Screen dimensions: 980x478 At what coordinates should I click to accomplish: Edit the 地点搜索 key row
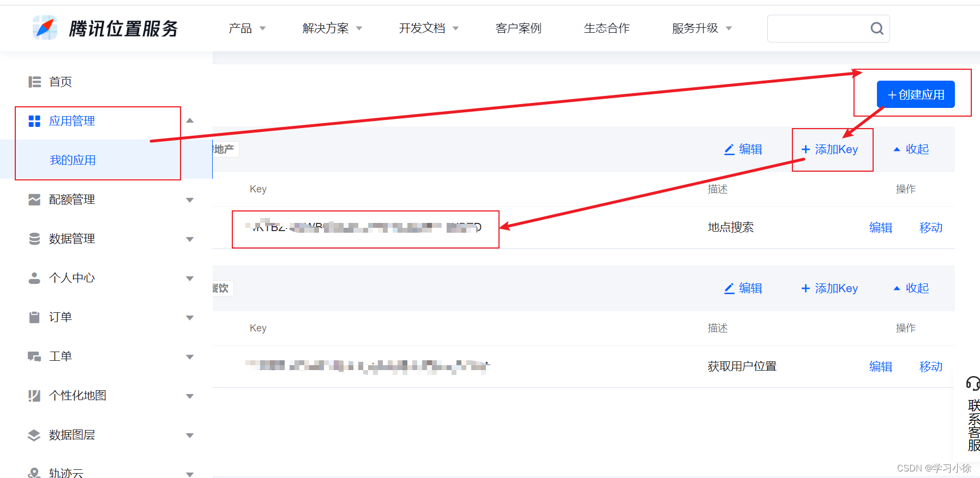[881, 228]
